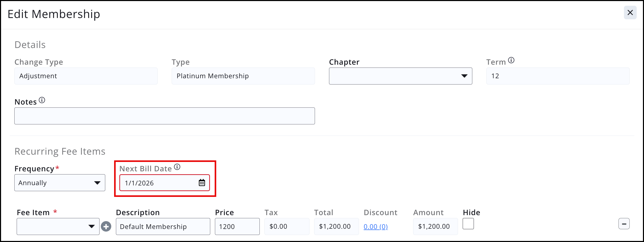
Task: Click the plus icon beside Fee Item
Action: click(x=106, y=226)
